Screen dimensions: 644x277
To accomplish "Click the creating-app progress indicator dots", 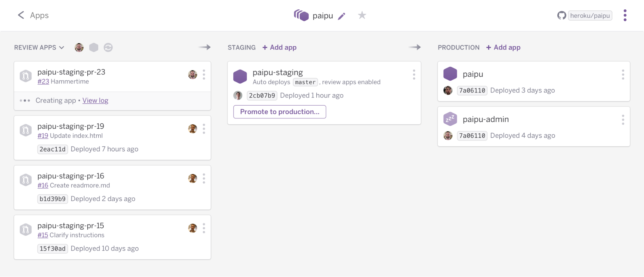I will 25,100.
